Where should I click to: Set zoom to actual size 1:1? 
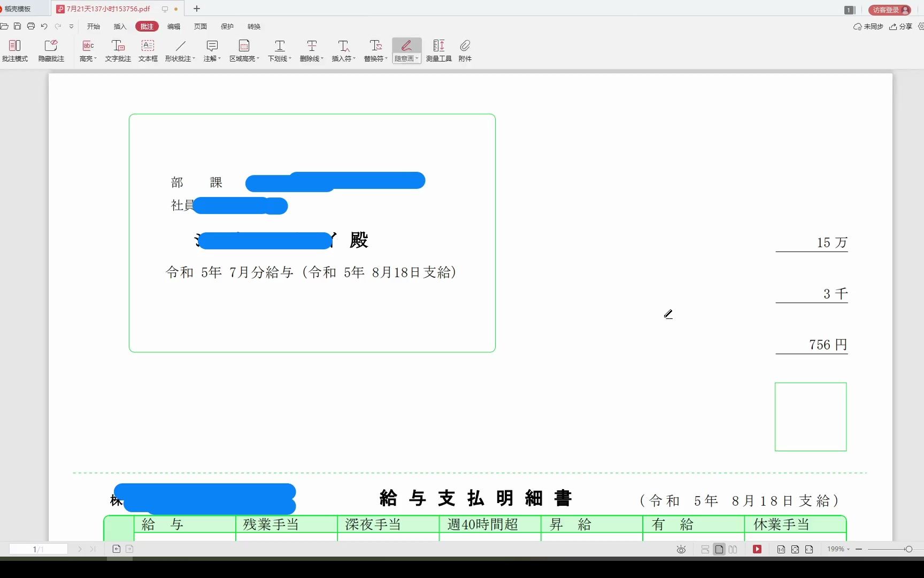pyautogui.click(x=781, y=550)
